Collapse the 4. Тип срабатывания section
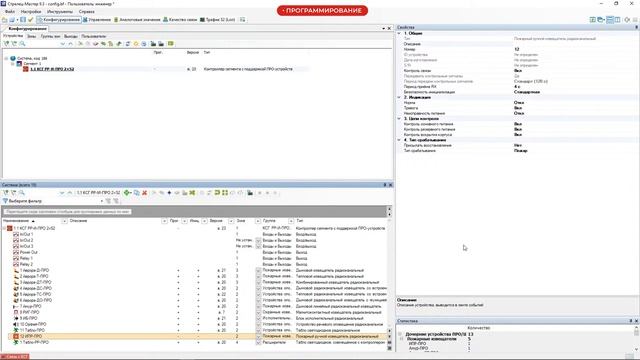The image size is (640, 360). (x=399, y=140)
